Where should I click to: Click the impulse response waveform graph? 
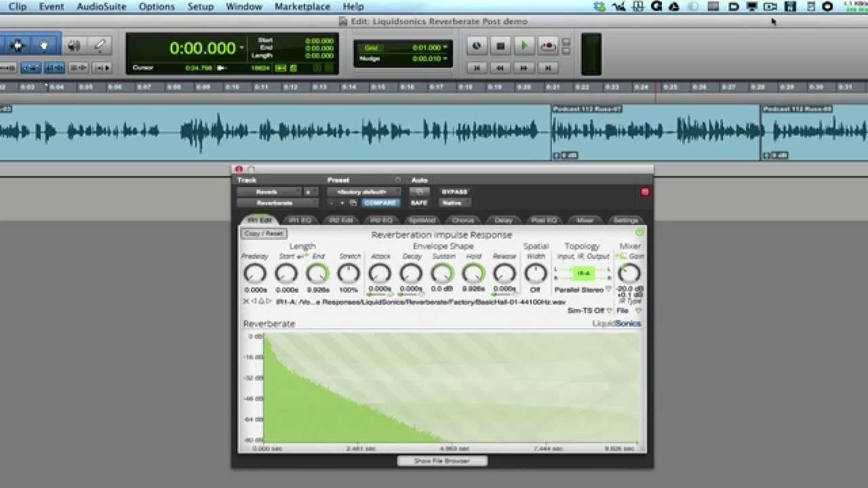pos(451,388)
